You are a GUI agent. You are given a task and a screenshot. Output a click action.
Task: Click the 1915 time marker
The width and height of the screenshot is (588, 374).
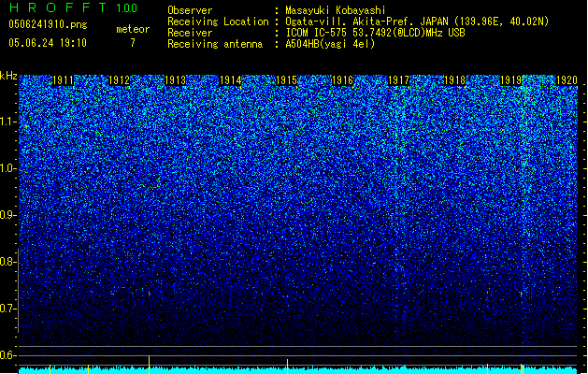coord(286,80)
